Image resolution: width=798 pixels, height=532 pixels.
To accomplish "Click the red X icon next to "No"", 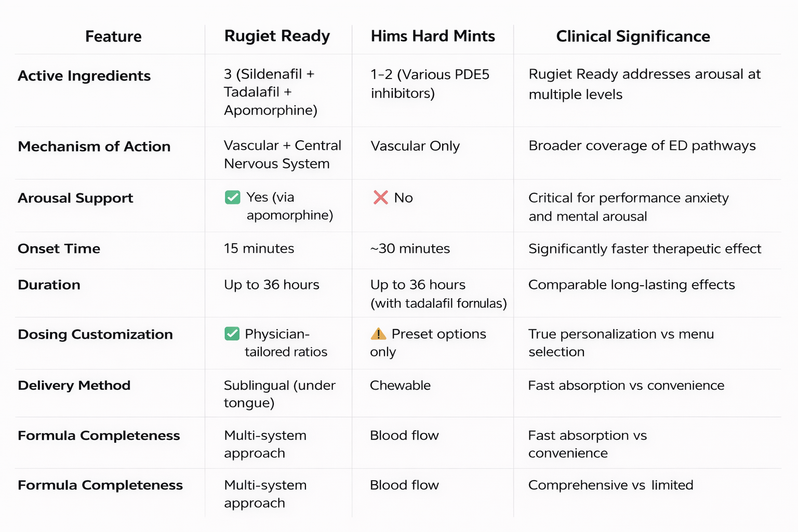I will click(380, 197).
